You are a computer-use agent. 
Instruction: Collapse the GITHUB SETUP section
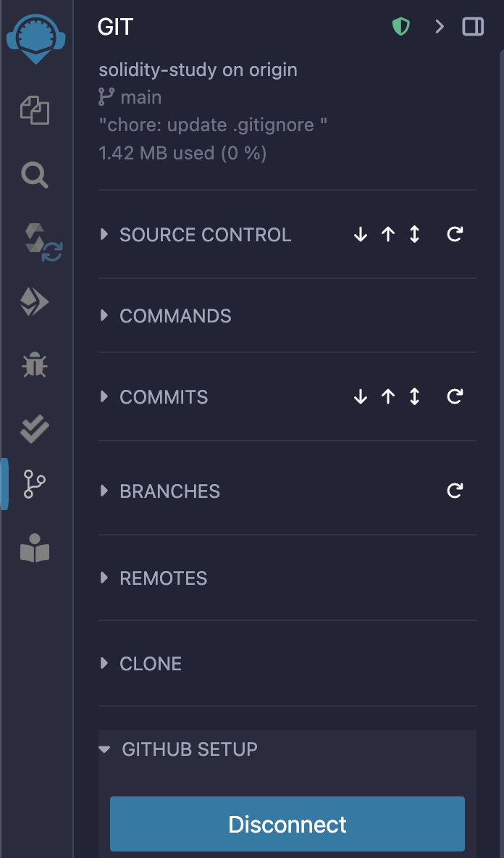click(104, 750)
